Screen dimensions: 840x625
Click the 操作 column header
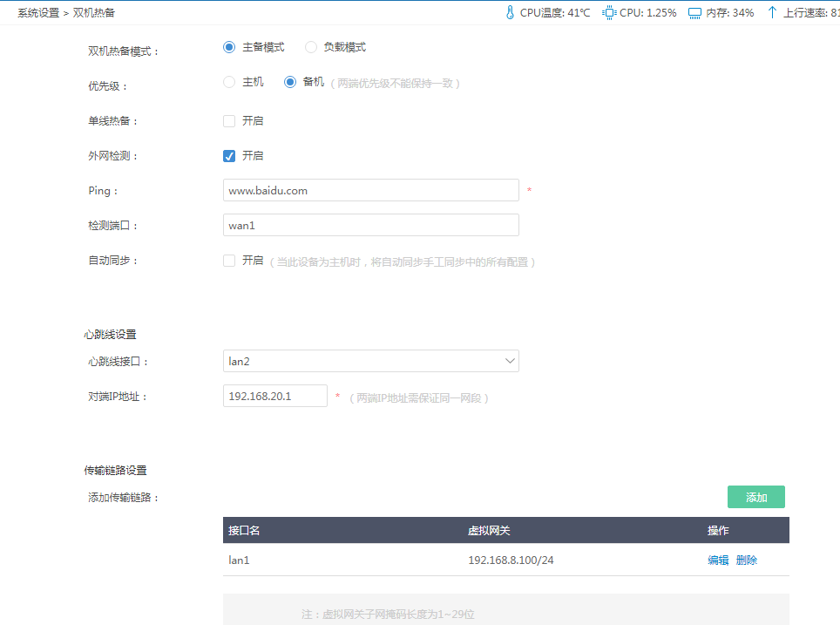coord(718,531)
